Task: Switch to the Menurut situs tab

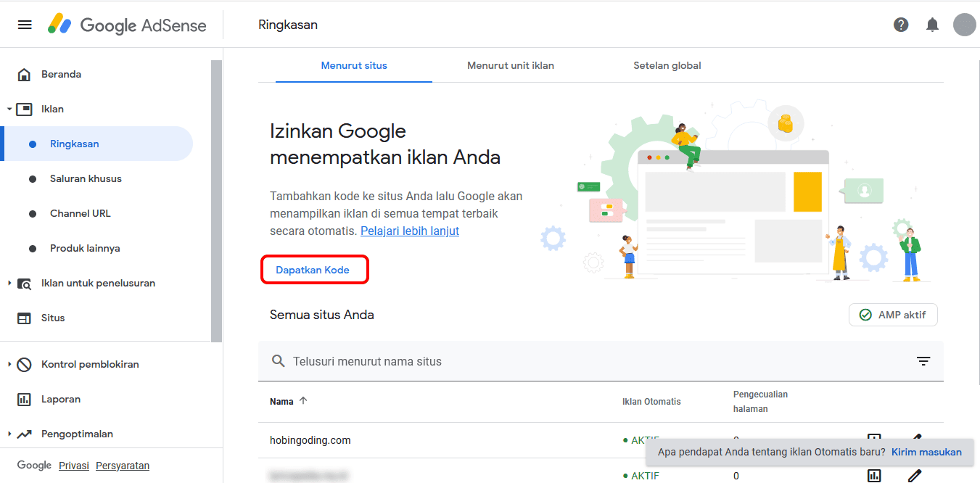Action: [354, 65]
